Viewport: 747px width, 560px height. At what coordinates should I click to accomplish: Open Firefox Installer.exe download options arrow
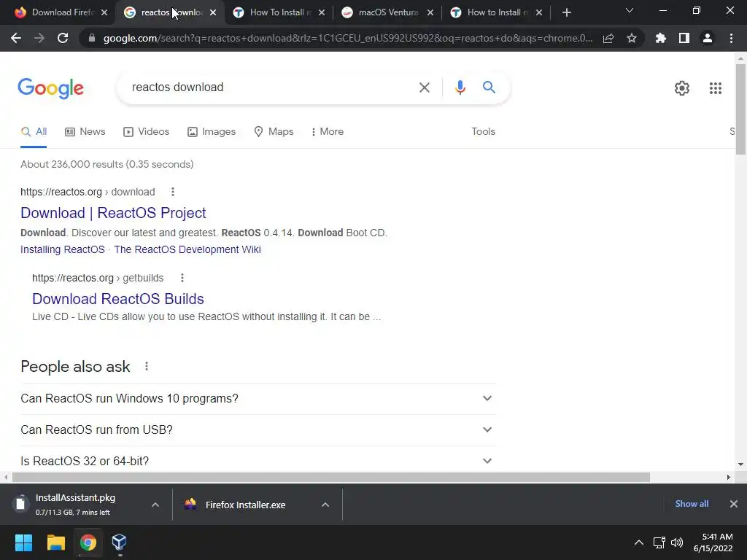[x=325, y=505]
